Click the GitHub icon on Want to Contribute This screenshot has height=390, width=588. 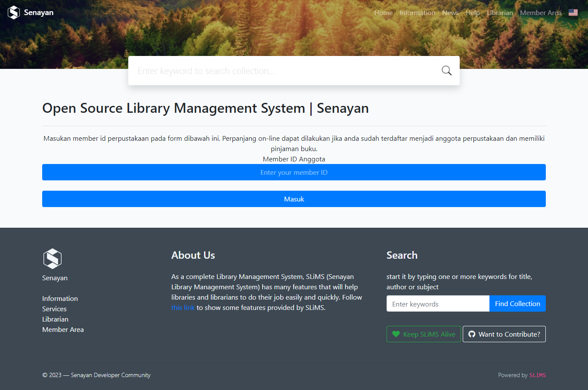tap(472, 334)
